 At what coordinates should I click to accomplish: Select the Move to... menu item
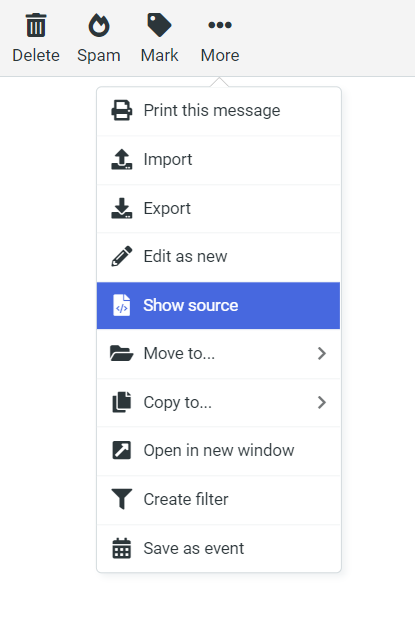tap(218, 354)
